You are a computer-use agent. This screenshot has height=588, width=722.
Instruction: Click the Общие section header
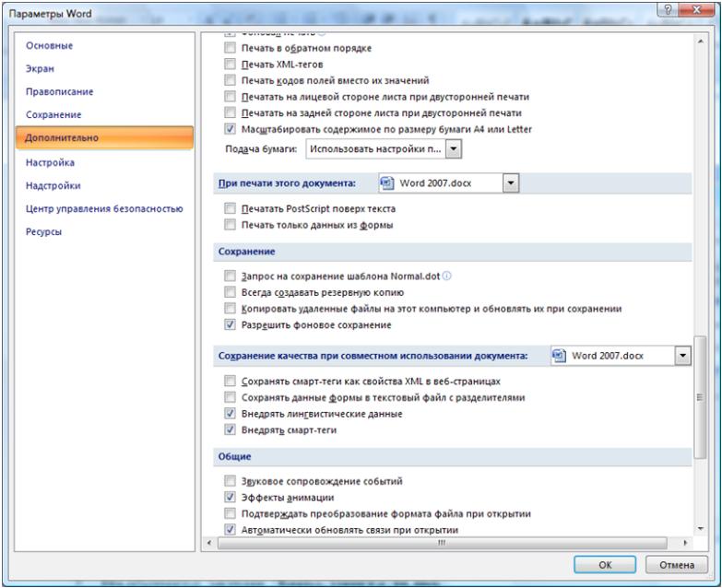(453, 456)
